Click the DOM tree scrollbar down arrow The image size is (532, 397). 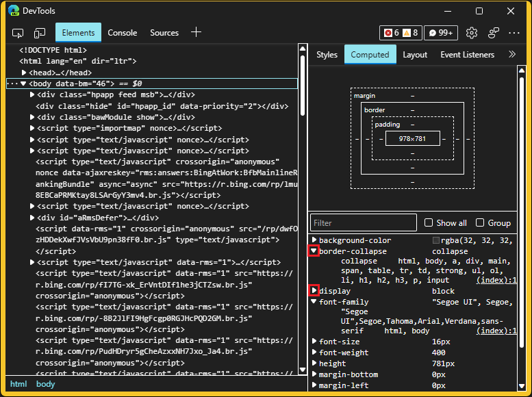point(303,370)
